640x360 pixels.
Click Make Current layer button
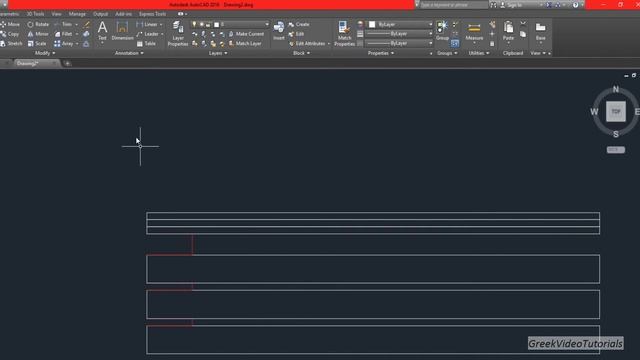[x=246, y=34]
